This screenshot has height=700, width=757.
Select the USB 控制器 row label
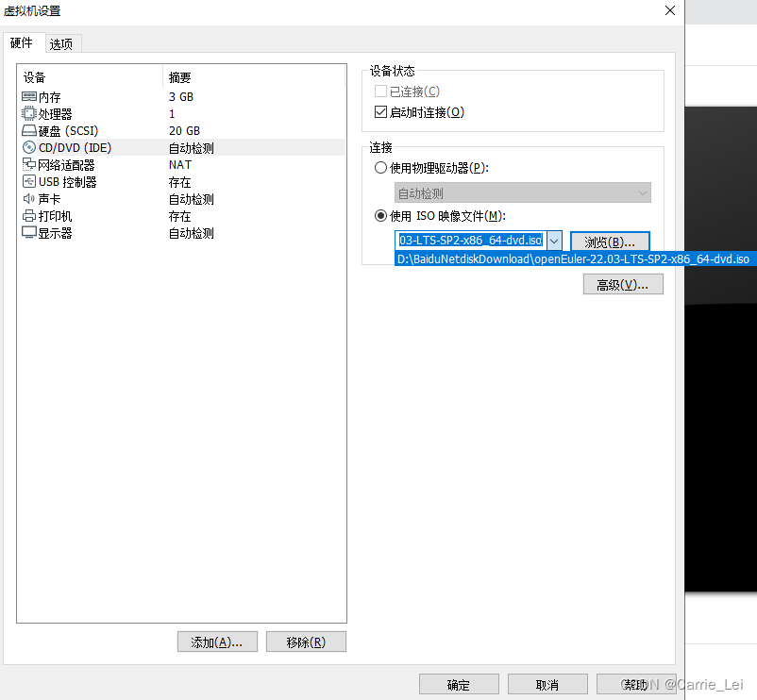point(68,182)
